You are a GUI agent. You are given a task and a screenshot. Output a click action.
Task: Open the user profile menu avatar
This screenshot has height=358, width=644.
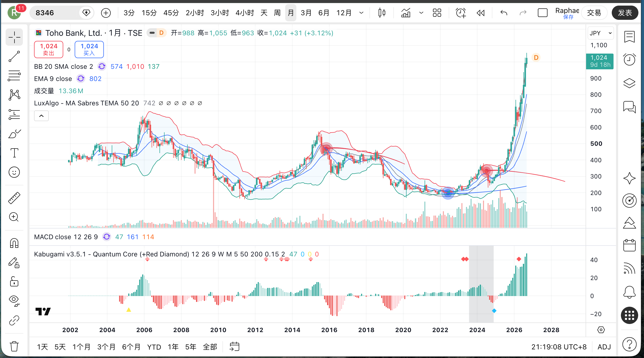coord(14,13)
